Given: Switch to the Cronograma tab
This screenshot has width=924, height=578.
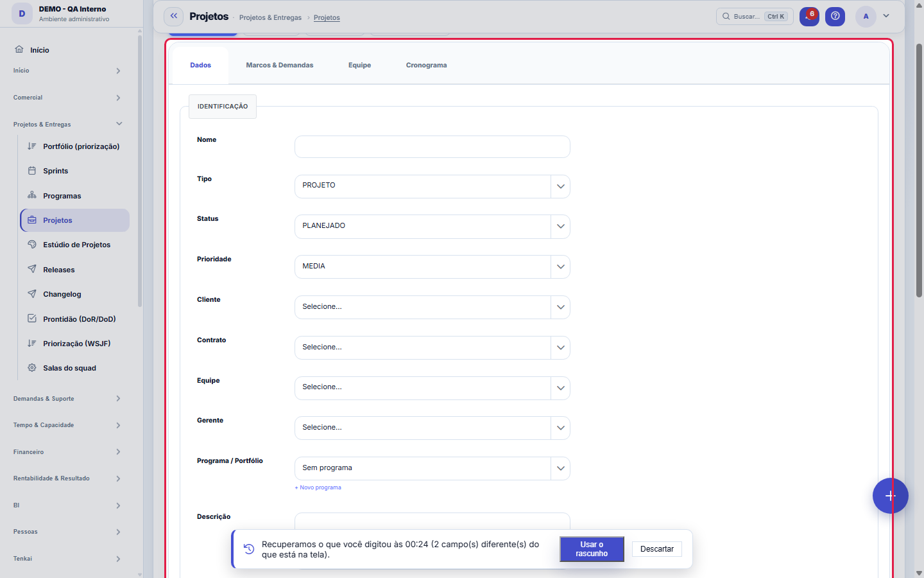Looking at the screenshot, I should pyautogui.click(x=427, y=66).
